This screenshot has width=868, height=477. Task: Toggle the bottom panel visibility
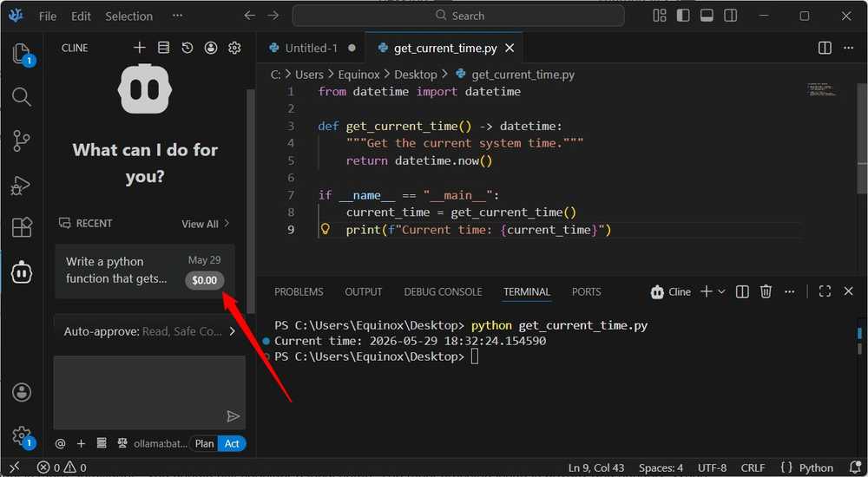707,16
